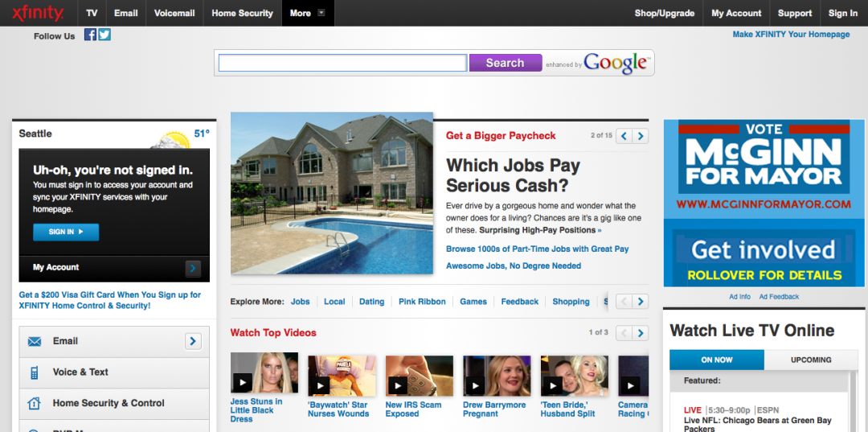Click the Ad Feedback link

[779, 297]
